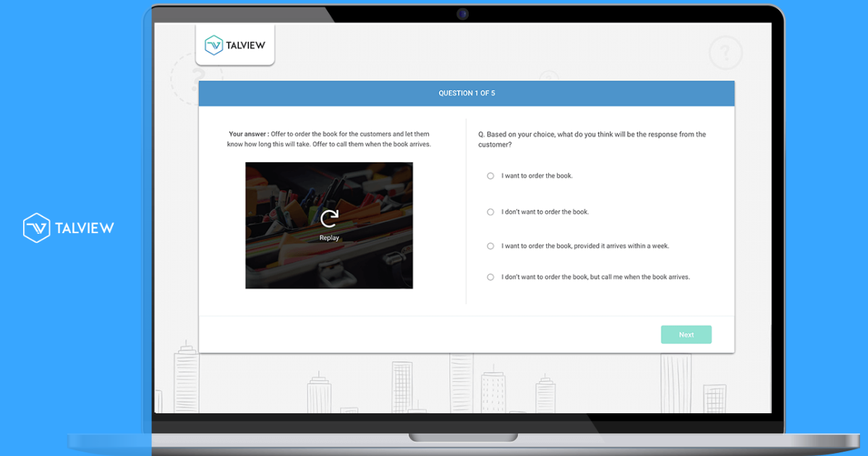Image resolution: width=868 pixels, height=456 pixels.
Task: Click the Talview logo on the blue background
Action: [x=69, y=227]
